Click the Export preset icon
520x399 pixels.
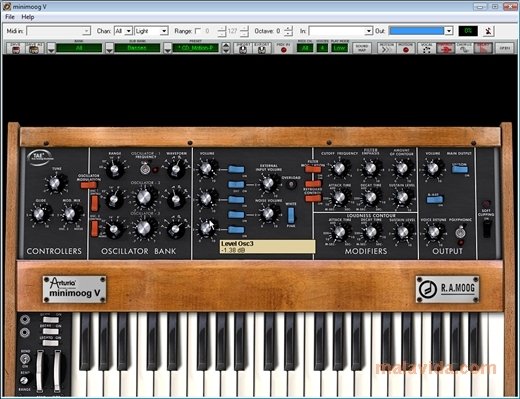point(261,48)
